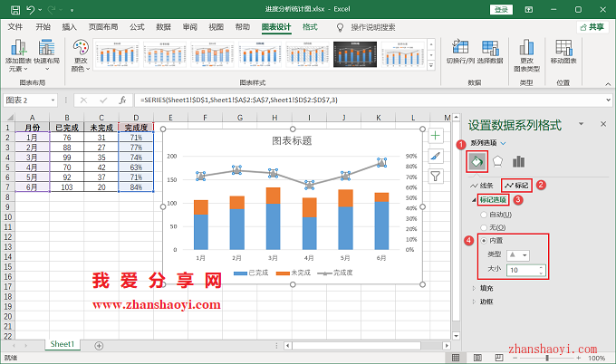Select the first chart style thumbnail
Image resolution: width=616 pixels, height=364 pixels.
coord(117,54)
